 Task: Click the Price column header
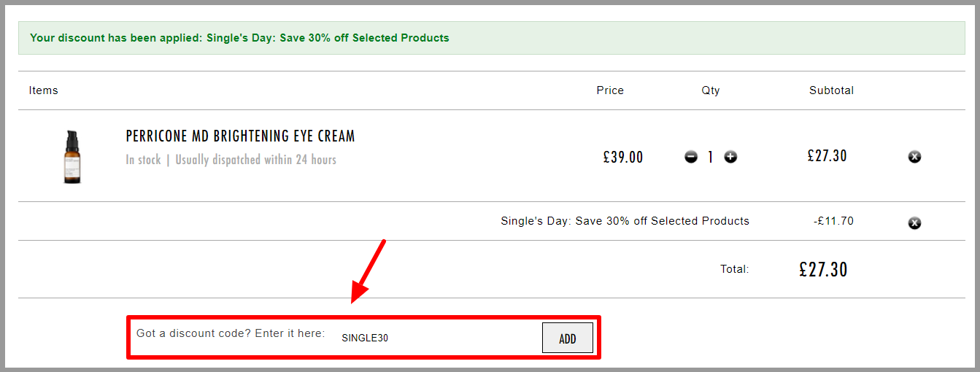coord(610,90)
